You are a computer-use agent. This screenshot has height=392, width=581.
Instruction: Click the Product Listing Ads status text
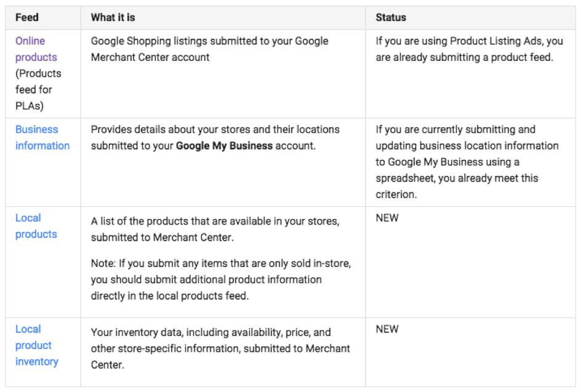[469, 49]
